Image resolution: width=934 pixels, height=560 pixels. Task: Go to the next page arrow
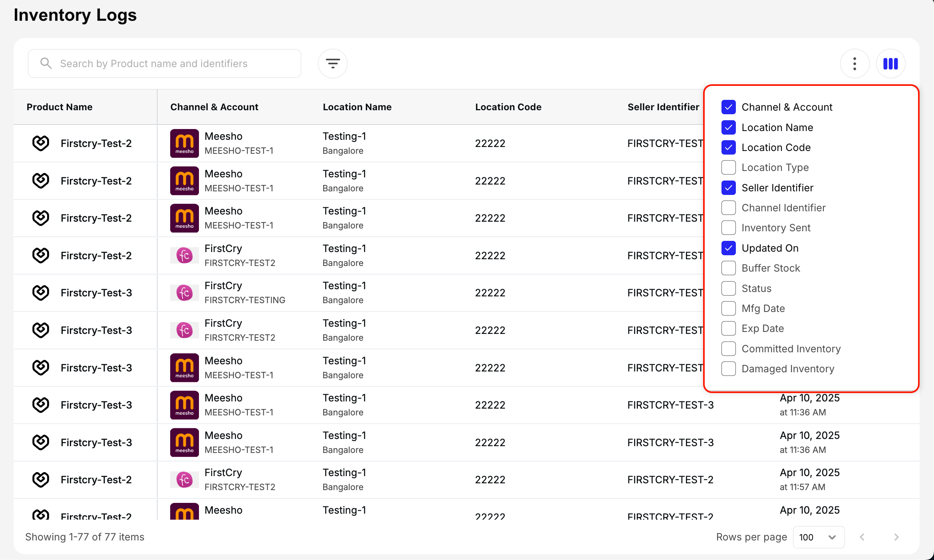(896, 537)
